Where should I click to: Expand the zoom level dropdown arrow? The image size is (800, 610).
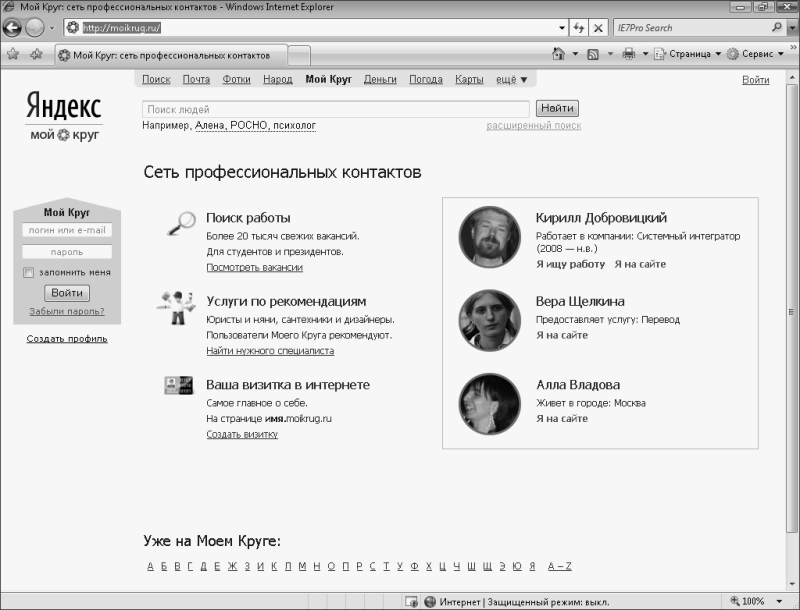coord(780,602)
